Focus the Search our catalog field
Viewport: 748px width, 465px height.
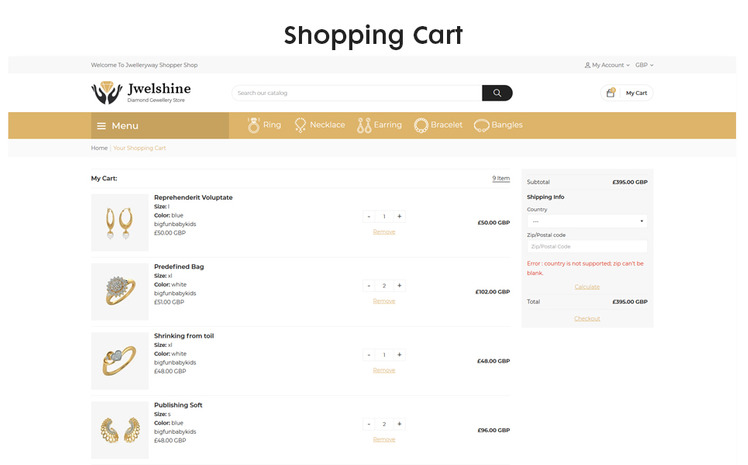[357, 93]
